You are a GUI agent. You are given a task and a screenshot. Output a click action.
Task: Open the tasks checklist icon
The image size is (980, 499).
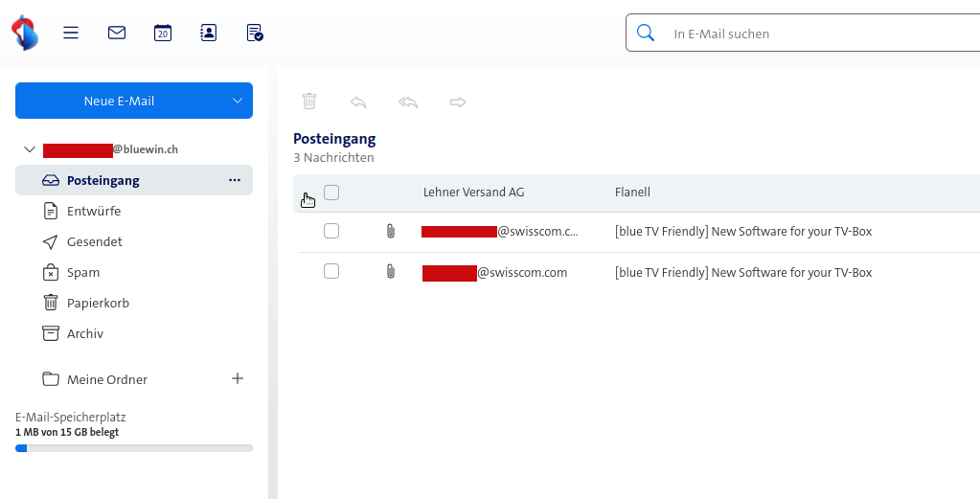(x=255, y=33)
